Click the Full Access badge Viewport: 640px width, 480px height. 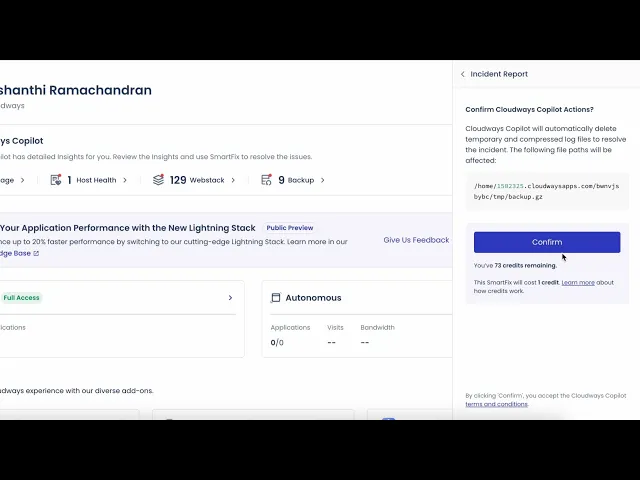[x=21, y=298]
